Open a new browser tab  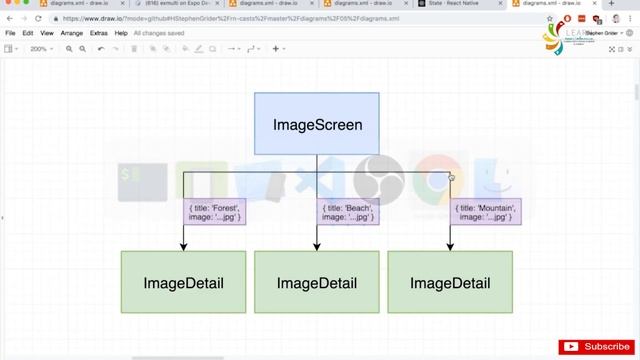point(611,3)
